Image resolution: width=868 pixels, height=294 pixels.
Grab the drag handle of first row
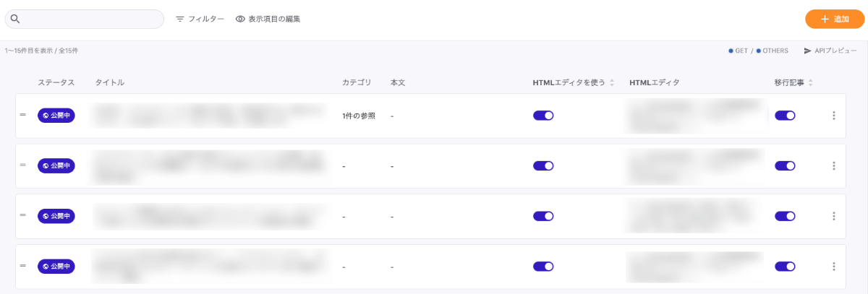[23, 115]
